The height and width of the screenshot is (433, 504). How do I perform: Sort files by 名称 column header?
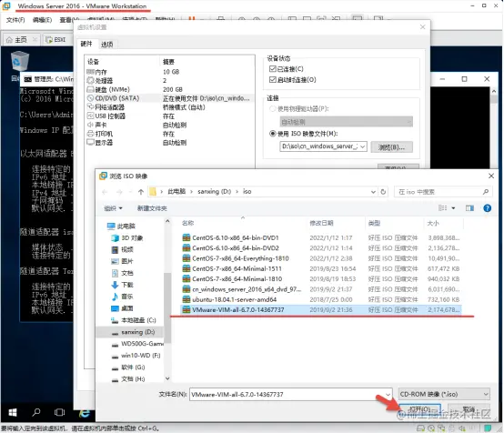[x=188, y=223]
